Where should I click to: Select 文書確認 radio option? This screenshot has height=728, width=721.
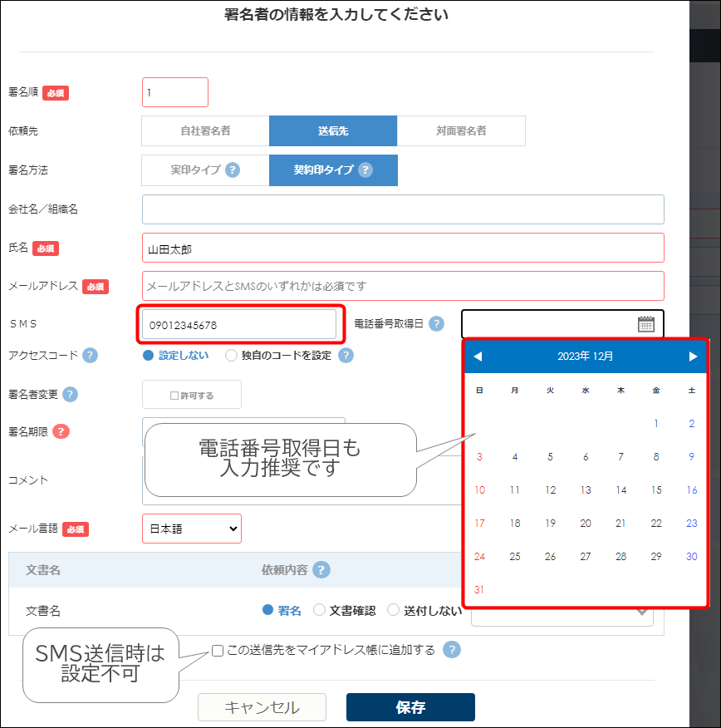319,610
